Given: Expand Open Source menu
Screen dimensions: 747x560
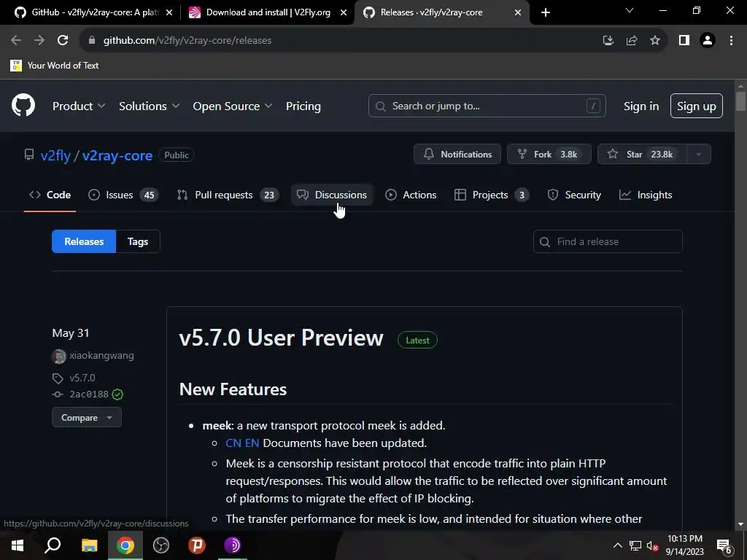Looking at the screenshot, I should tap(233, 106).
